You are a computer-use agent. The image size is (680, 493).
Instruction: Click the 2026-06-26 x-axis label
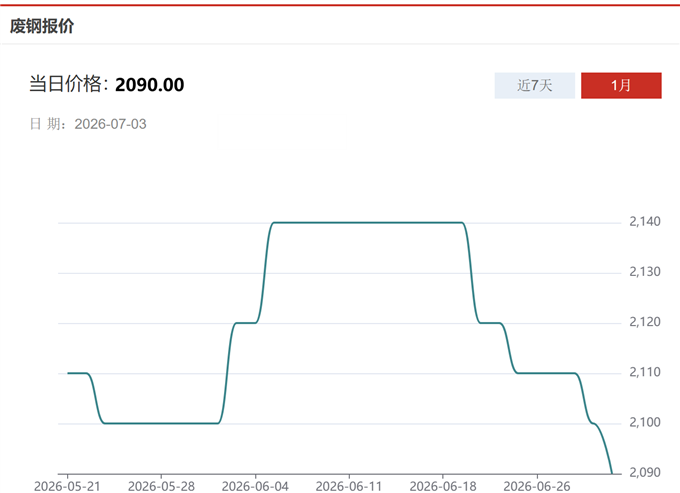click(537, 486)
